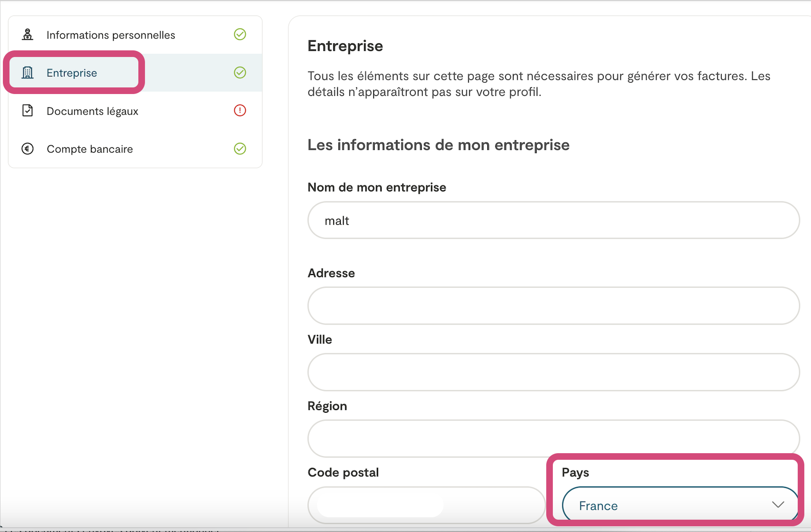Select the Entreprise menu item
The width and height of the screenshot is (811, 532).
coord(72,73)
